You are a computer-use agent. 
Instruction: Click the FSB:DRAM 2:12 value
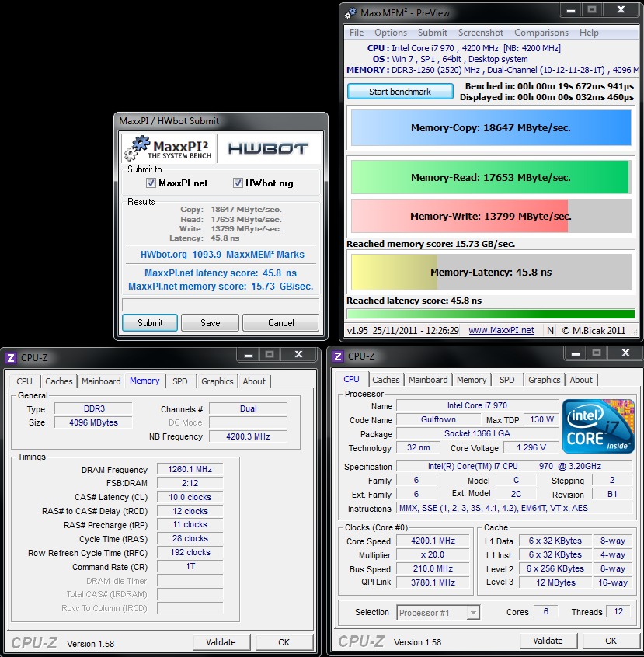pyautogui.click(x=190, y=483)
